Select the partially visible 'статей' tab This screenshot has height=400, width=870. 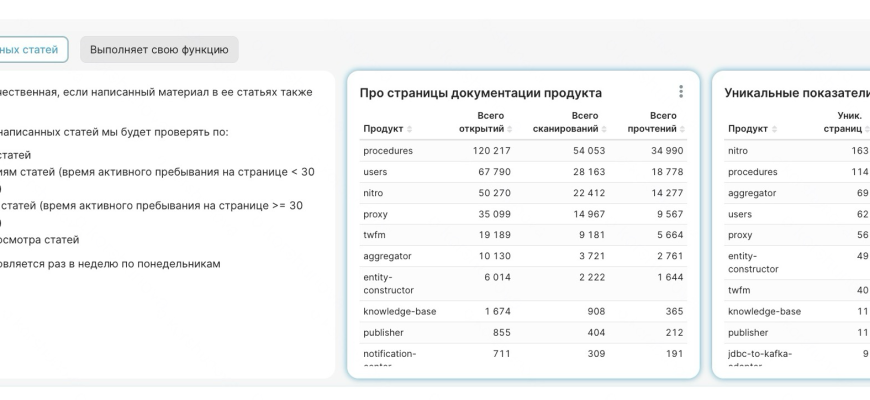(x=32, y=49)
